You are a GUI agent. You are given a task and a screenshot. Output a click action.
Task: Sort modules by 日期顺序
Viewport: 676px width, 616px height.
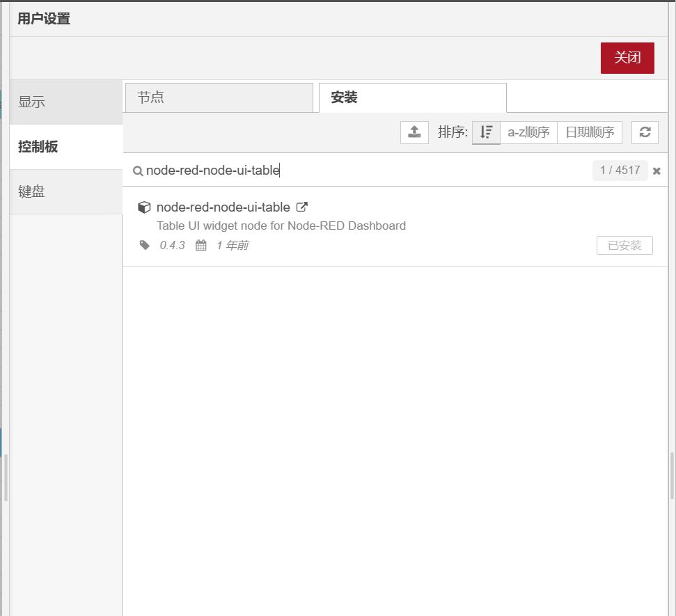tap(590, 132)
